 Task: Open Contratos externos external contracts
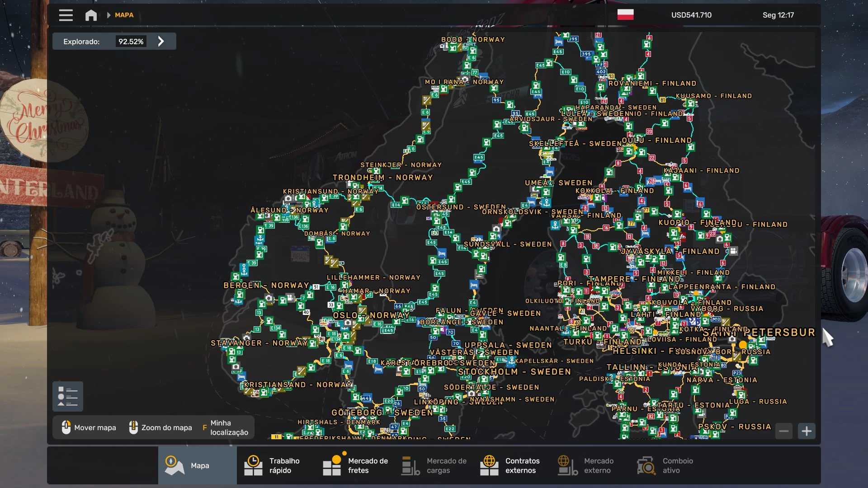click(x=511, y=465)
